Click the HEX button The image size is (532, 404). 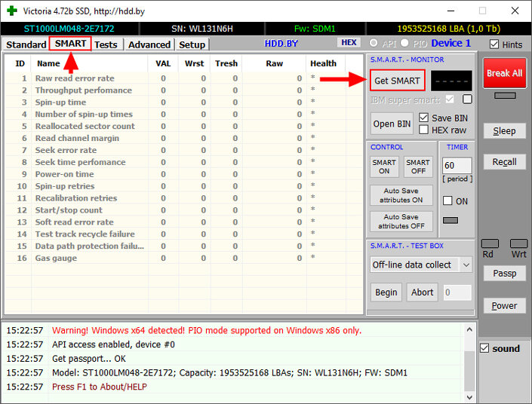349,43
